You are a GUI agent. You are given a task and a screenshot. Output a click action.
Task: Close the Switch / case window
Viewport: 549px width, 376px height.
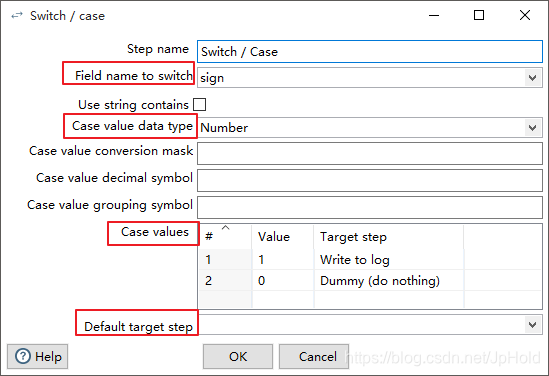coord(525,15)
